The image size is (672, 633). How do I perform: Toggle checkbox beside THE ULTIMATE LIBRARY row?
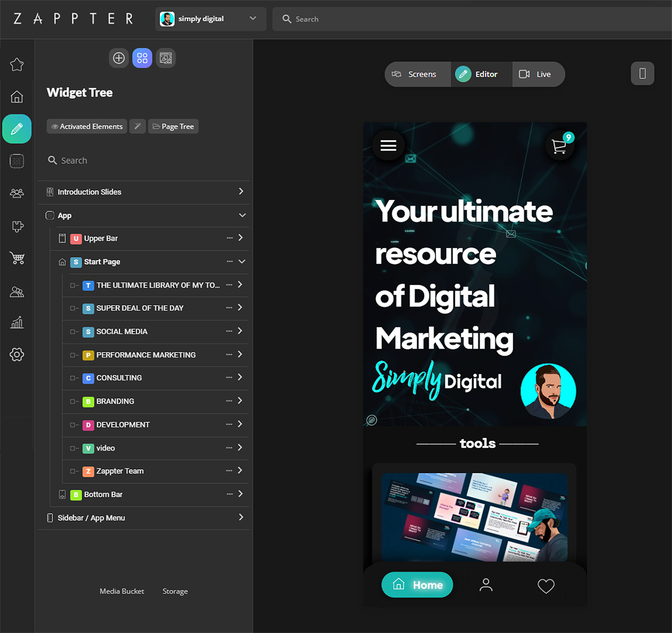[73, 285]
